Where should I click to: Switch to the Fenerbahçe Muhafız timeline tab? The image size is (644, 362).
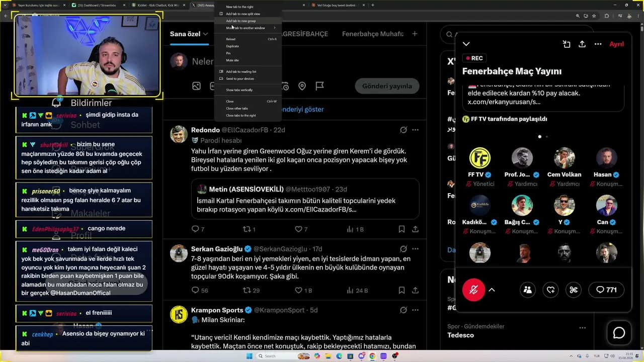[373, 34]
